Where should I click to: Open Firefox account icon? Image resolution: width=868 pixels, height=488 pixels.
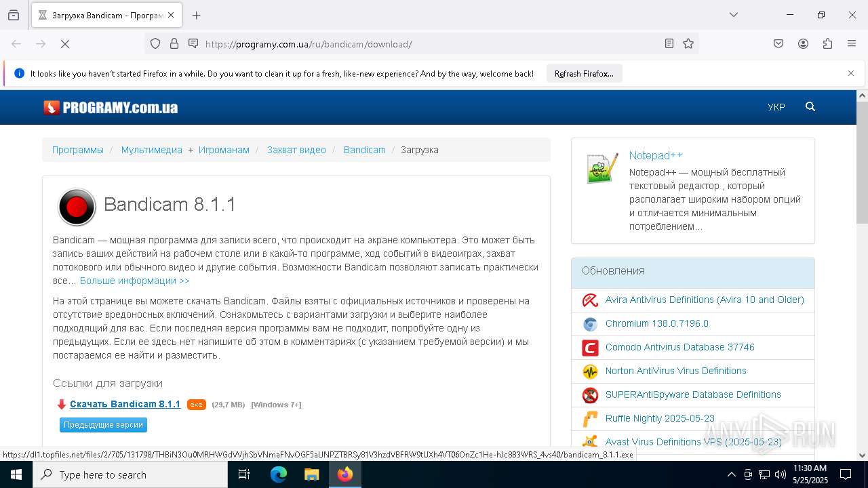803,44
